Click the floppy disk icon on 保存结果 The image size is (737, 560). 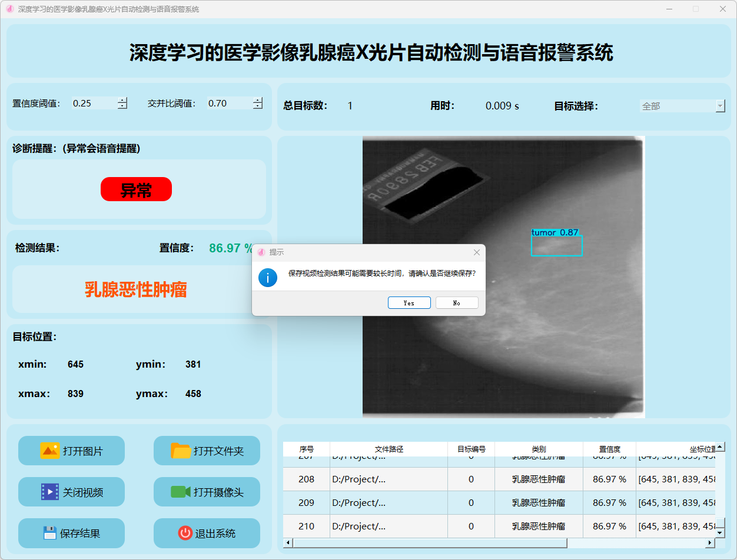click(x=49, y=533)
